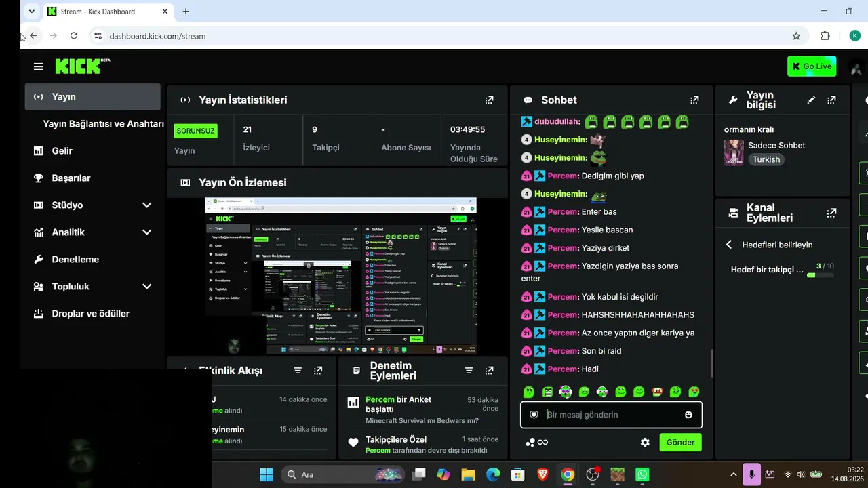868x488 pixels.
Task: Open the Chrome tab search dropdown
Action: pos(31,12)
